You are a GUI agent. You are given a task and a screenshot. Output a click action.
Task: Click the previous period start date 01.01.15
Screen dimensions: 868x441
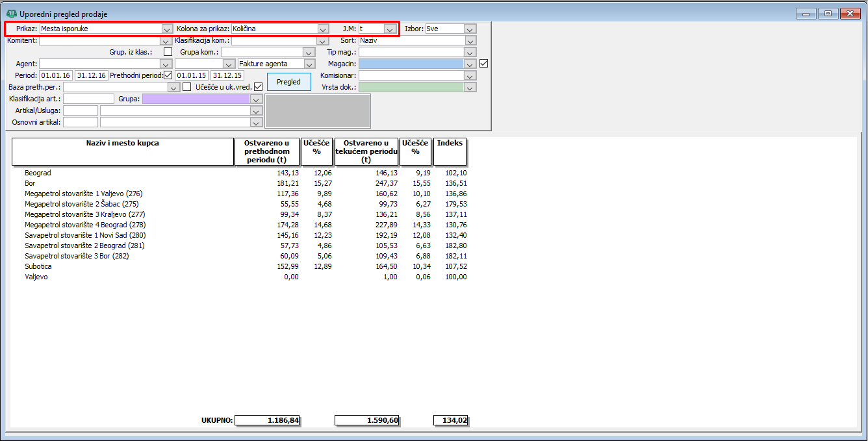coord(191,75)
